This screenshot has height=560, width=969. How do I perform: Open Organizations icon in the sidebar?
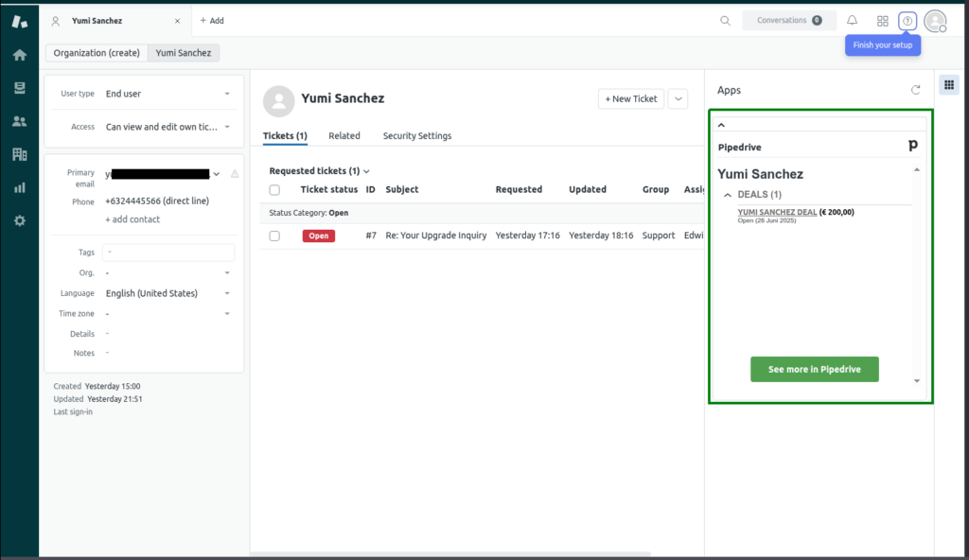[20, 154]
